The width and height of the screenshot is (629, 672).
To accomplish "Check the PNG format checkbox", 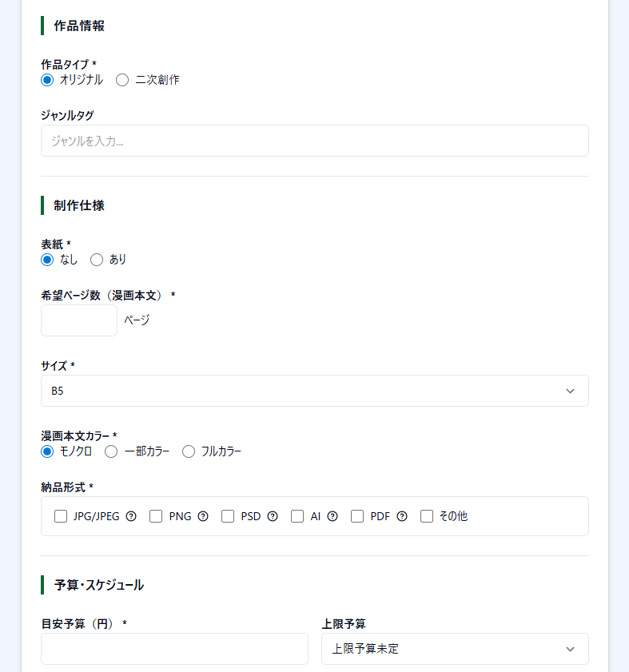I will [157, 516].
